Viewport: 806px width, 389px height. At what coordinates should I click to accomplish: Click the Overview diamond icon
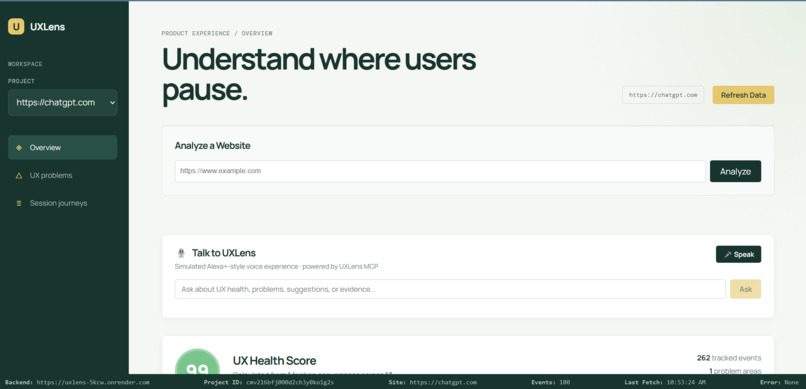(x=19, y=147)
